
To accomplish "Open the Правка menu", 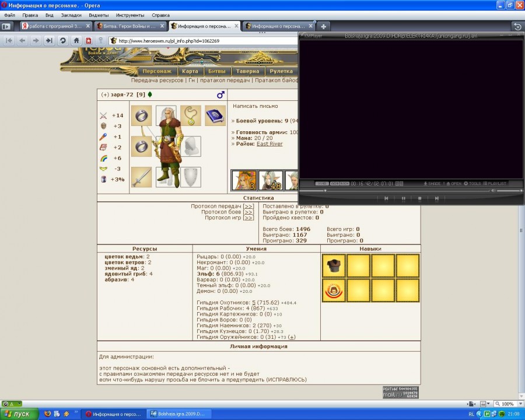I will pyautogui.click(x=30, y=15).
